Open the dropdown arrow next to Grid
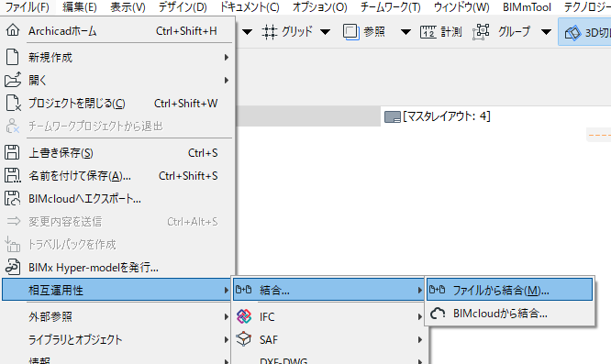The image size is (611, 364). click(x=325, y=32)
